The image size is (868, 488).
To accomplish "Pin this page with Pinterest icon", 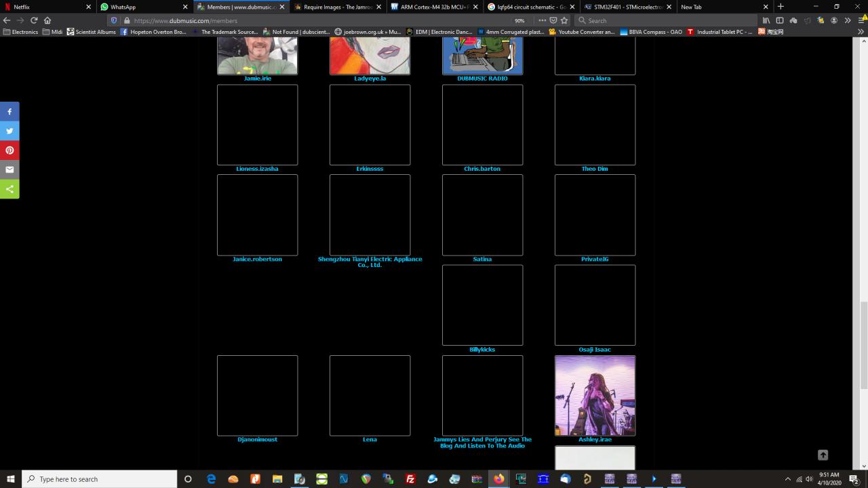I will click(x=9, y=150).
